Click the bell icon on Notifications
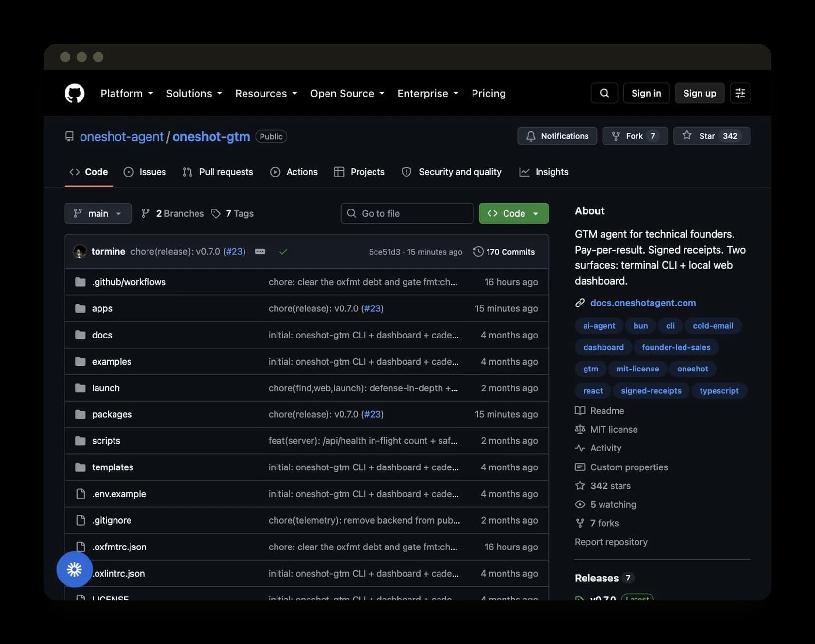This screenshot has width=815, height=644. 531,136
